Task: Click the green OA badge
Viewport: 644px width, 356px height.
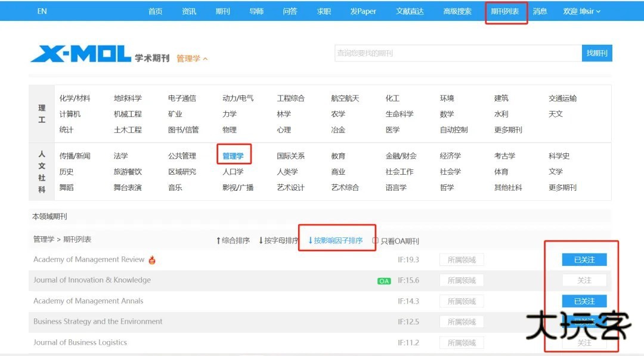Action: coord(384,281)
